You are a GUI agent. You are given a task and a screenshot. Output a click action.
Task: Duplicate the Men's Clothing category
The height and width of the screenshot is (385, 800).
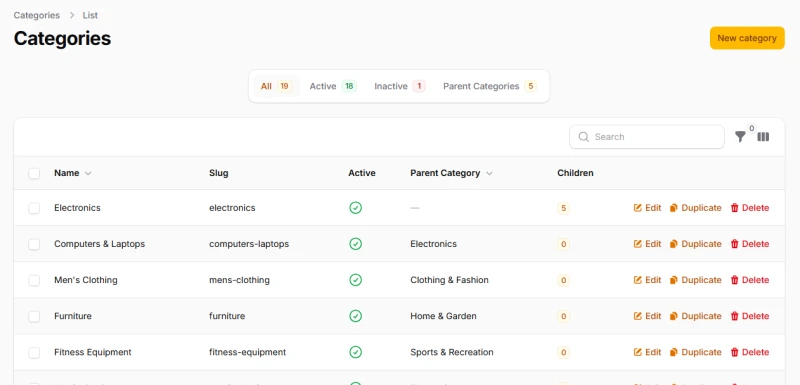695,280
